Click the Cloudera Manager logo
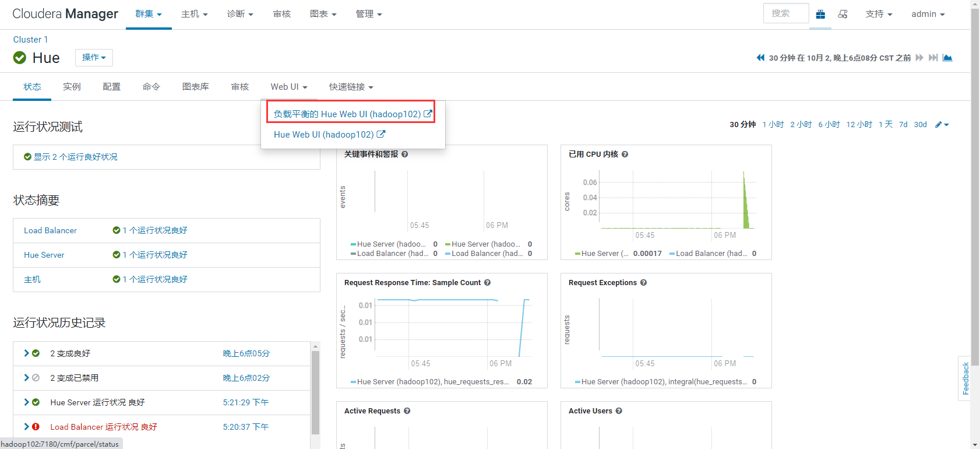The width and height of the screenshot is (980, 449). pyautogui.click(x=65, y=14)
